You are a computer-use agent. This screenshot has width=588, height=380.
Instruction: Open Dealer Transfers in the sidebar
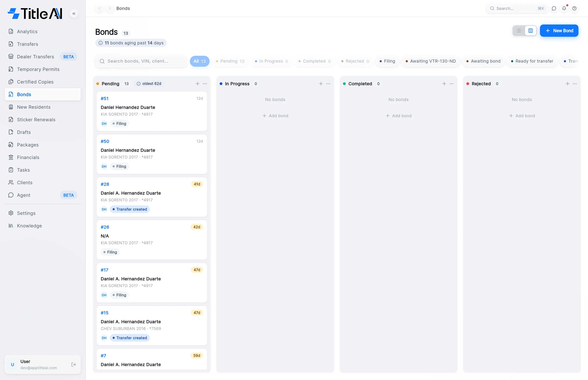tap(43, 57)
